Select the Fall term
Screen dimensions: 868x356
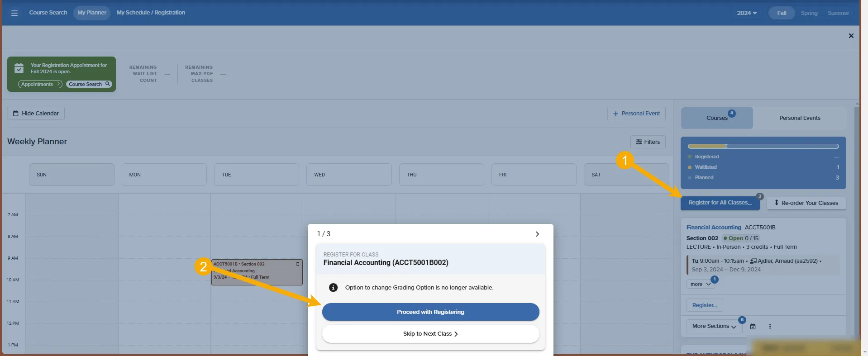coord(782,13)
